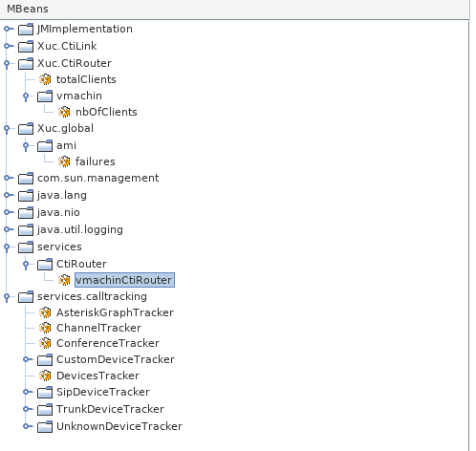Click the TrunkDeviceTracker folder icon

pyautogui.click(x=45, y=409)
